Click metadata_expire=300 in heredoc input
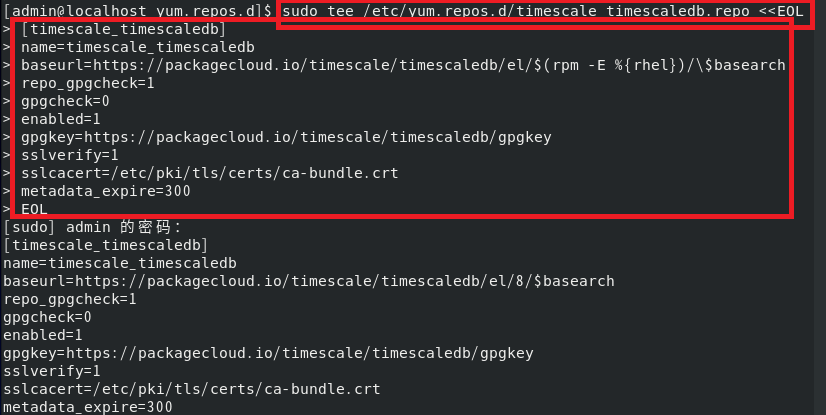 106,191
